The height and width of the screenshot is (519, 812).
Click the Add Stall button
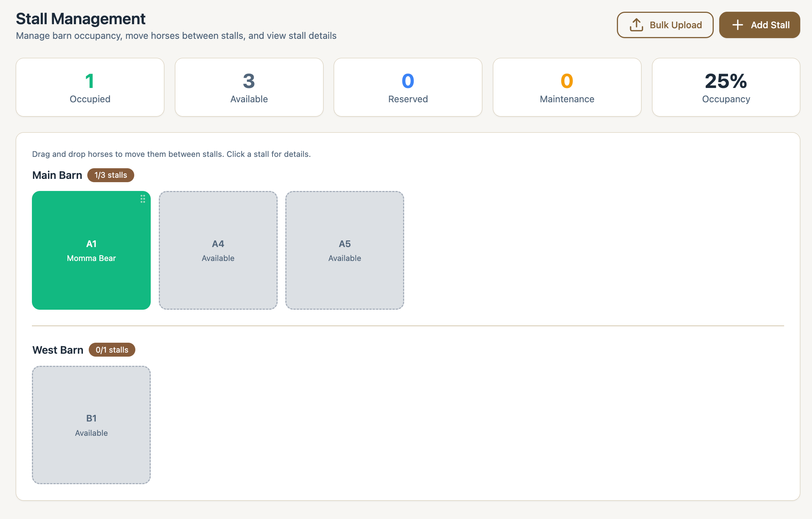[x=760, y=25]
